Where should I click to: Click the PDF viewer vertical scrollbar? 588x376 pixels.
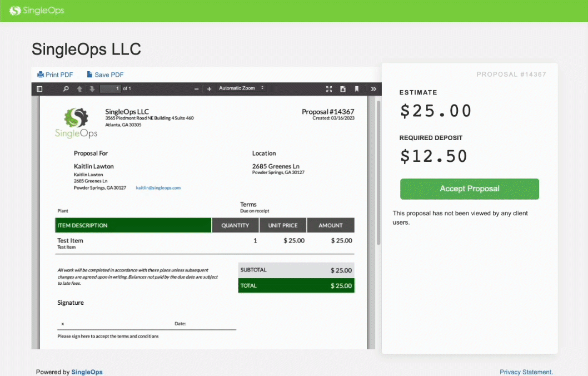(379, 172)
